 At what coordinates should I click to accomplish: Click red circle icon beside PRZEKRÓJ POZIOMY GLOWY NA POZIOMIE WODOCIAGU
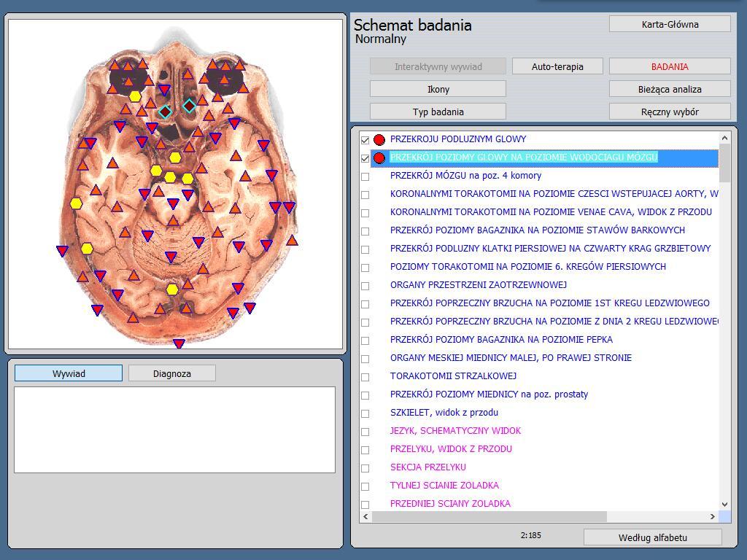379,157
